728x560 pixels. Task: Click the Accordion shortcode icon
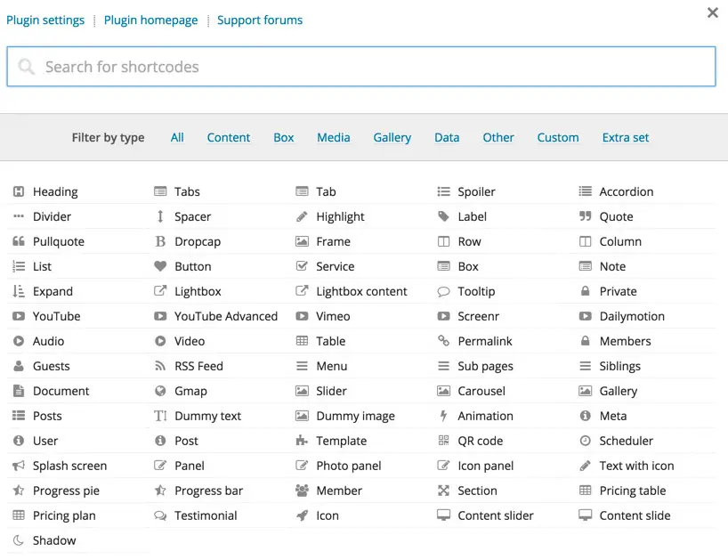[585, 191]
